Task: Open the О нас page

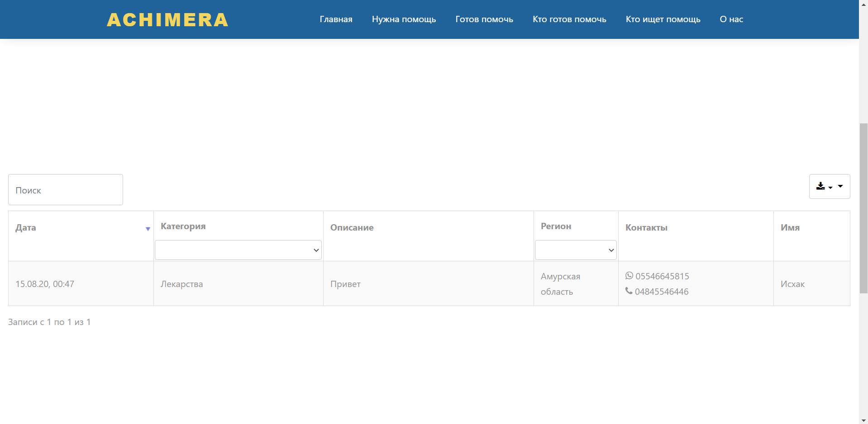Action: (x=731, y=19)
